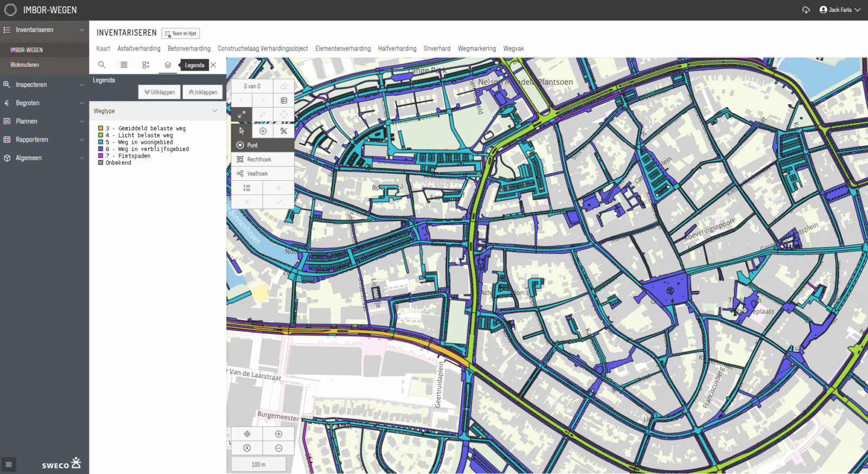Click the blue Weg in verblijfsgebied swatch

[x=100, y=149]
